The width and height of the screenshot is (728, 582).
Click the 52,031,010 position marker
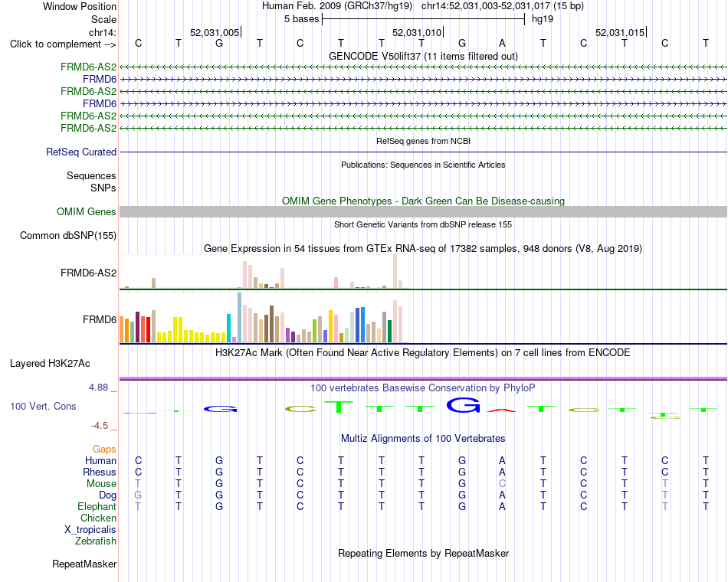417,32
